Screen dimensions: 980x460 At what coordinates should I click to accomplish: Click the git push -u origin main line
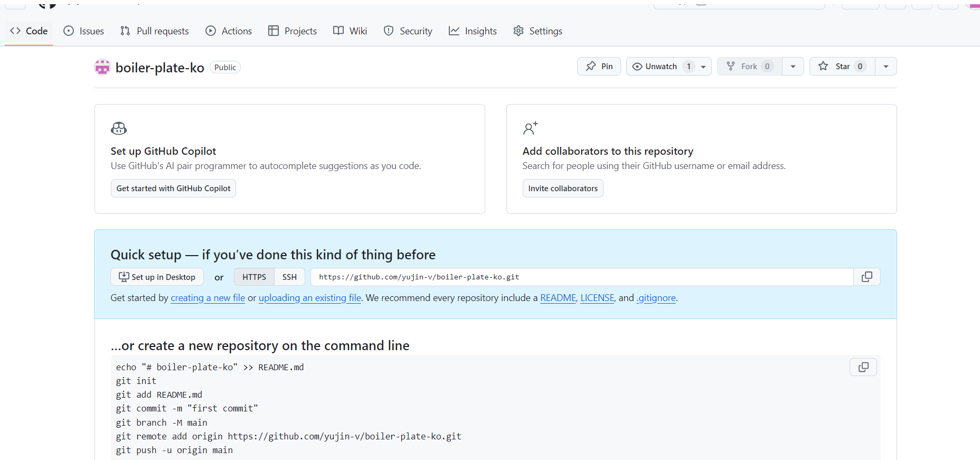click(x=174, y=450)
